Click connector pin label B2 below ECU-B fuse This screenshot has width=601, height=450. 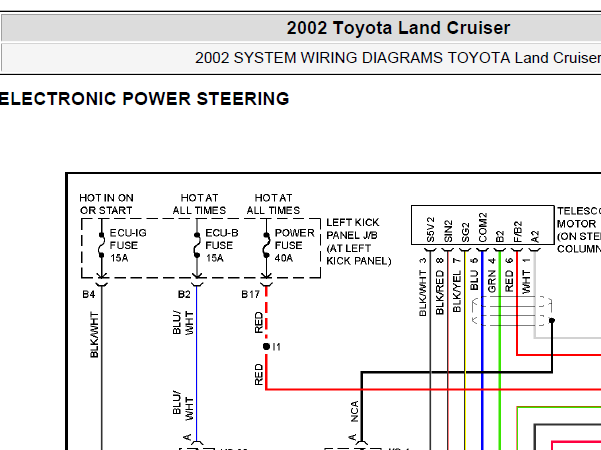(x=184, y=294)
